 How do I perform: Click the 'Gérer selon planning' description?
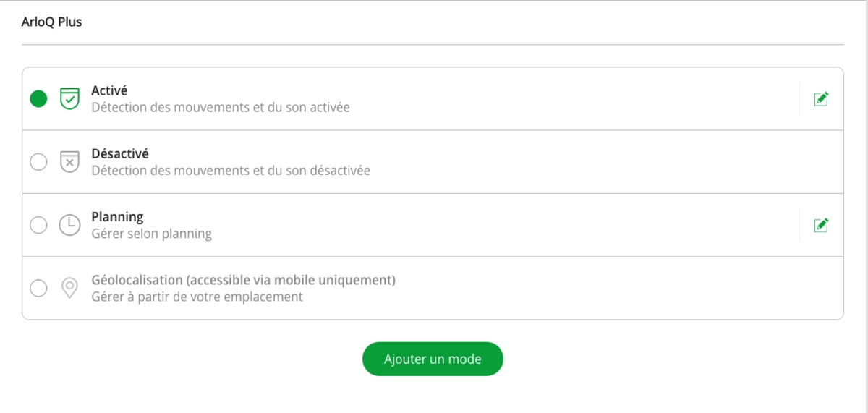152,234
